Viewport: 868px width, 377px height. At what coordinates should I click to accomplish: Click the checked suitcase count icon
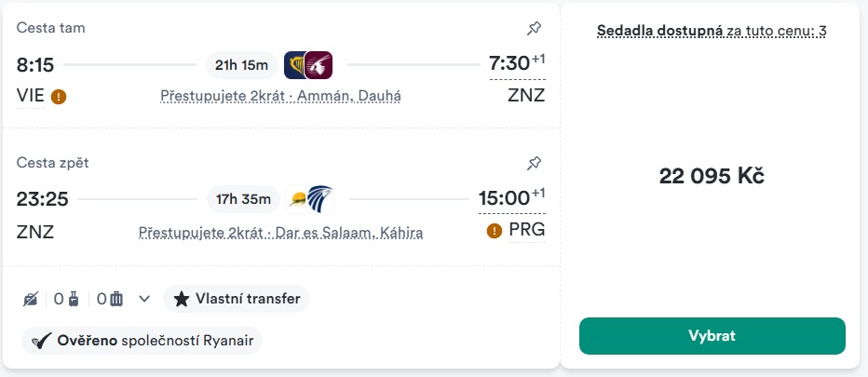tap(116, 299)
